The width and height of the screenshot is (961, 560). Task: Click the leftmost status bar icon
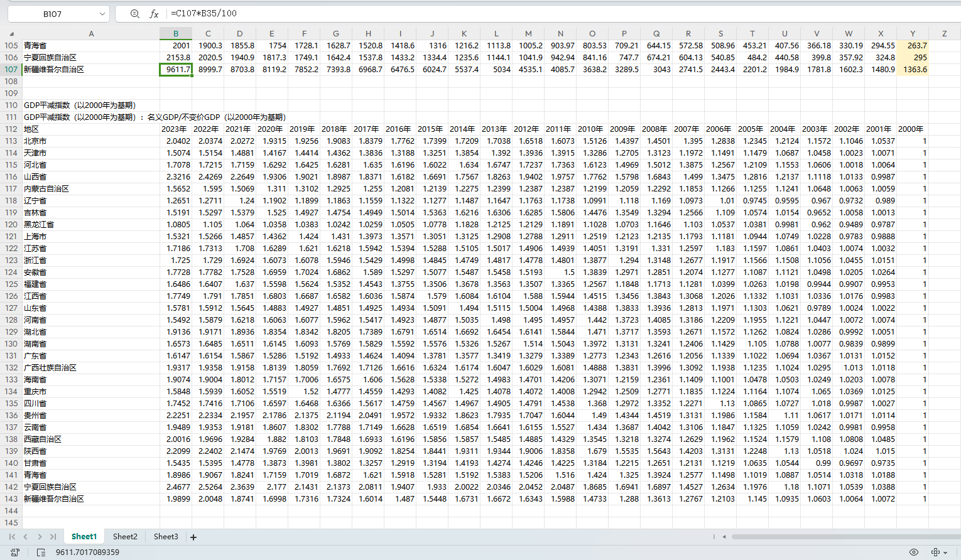click(x=15, y=552)
